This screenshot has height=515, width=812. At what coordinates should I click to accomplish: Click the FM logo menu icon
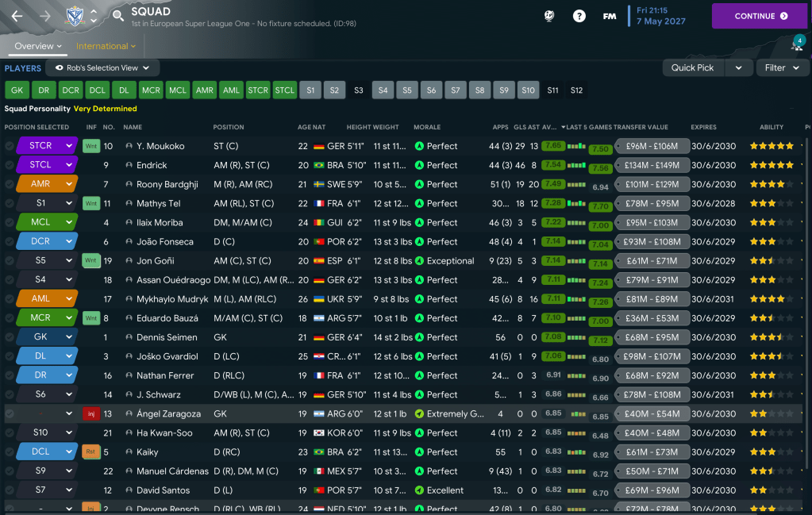click(610, 16)
